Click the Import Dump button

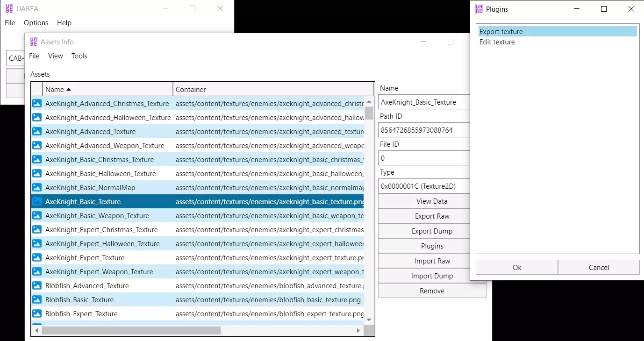(x=432, y=276)
